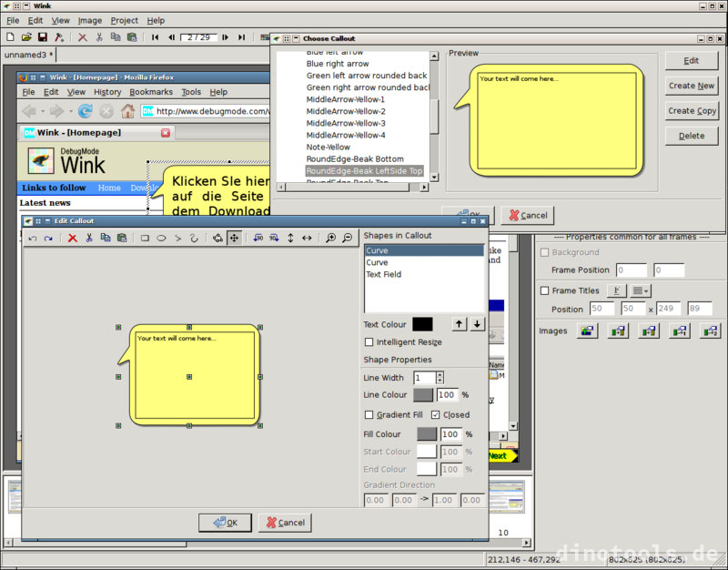Open a project via the folder icon

pos(26,37)
